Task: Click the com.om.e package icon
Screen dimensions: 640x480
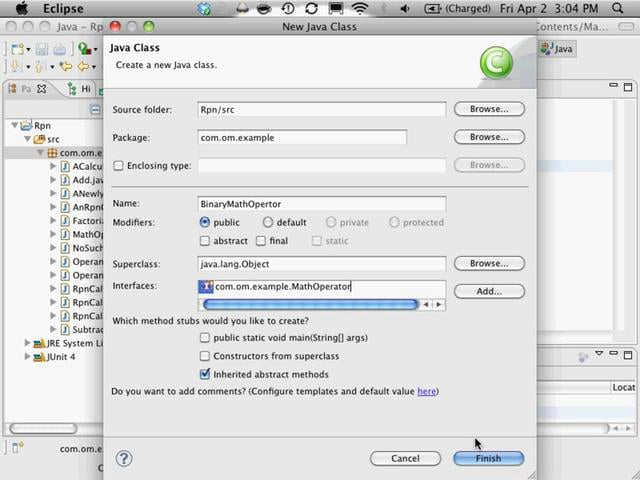Action: [x=52, y=153]
